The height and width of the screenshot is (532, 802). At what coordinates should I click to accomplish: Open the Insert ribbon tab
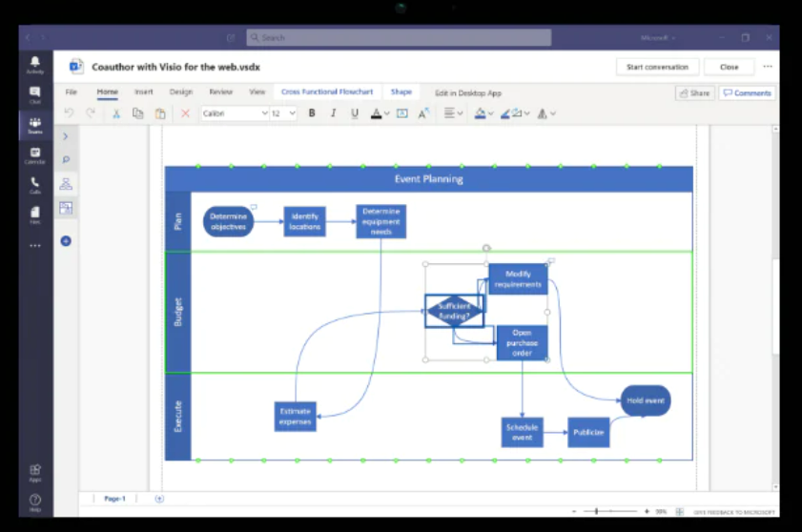[x=143, y=92]
